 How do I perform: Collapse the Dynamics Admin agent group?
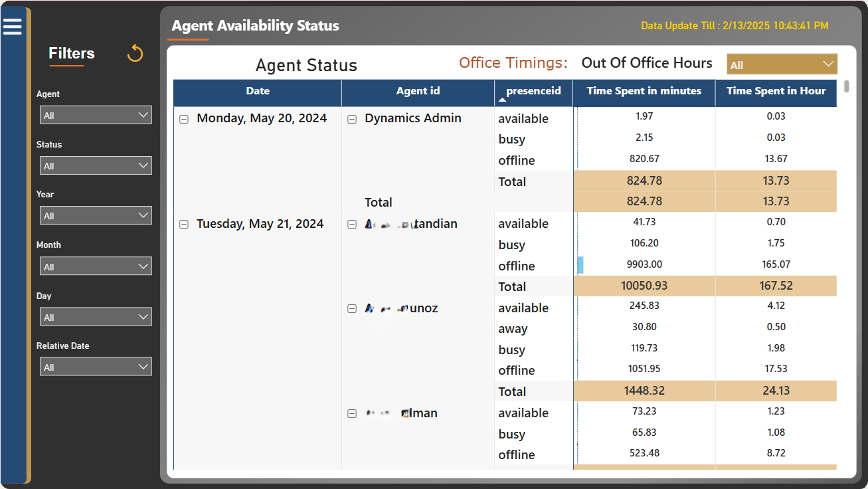pyautogui.click(x=352, y=119)
